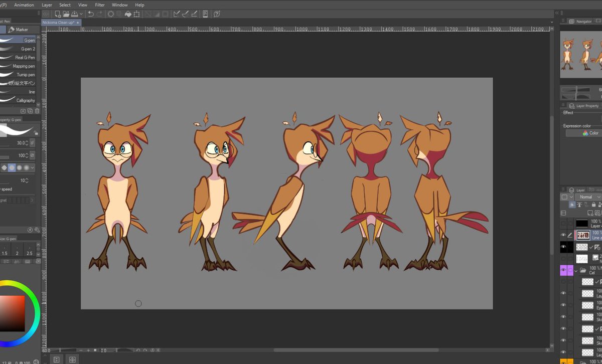This screenshot has height=364, width=602.
Task: Toggle visibility of purple Cel folder
Action: coord(563,270)
